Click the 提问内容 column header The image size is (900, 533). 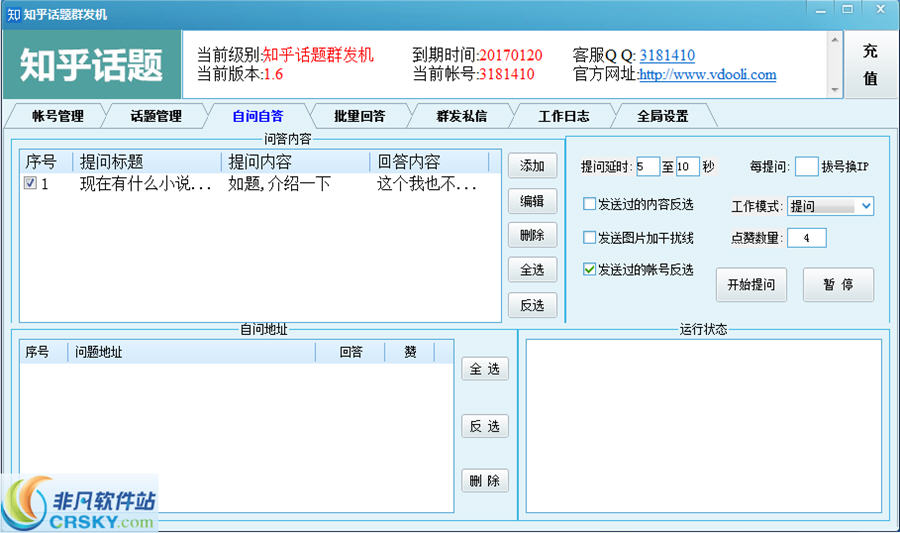coord(296,162)
